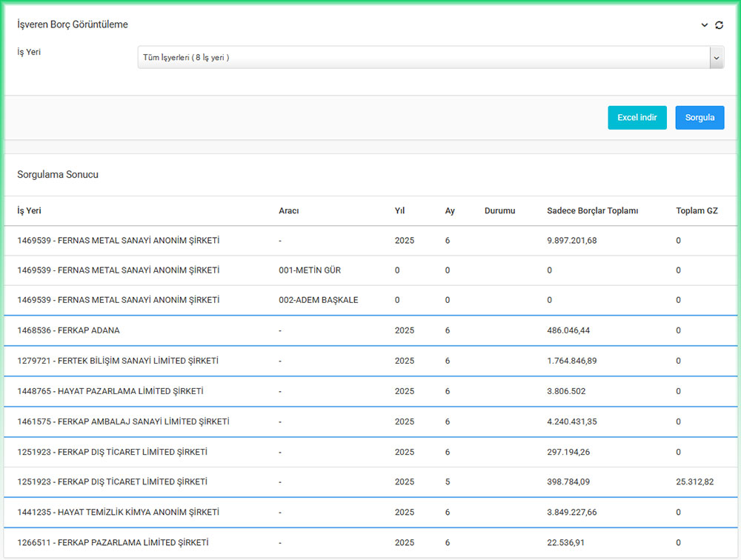Sort by İş Yeri column header
Viewport: 741px width, 560px height.
[30, 211]
